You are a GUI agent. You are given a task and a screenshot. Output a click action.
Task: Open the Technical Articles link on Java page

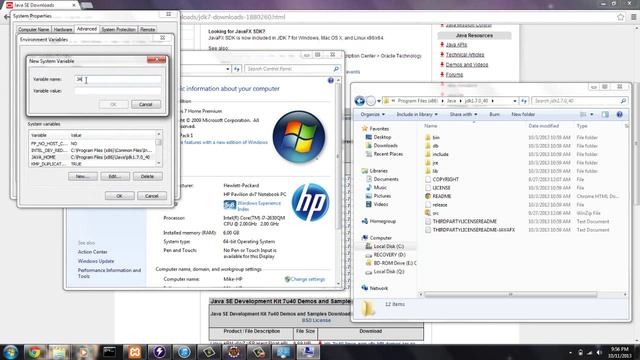pyautogui.click(x=464, y=55)
